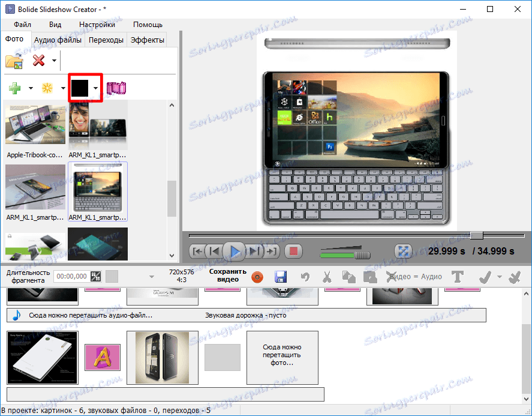
Task: Toggle the Видео = Аудио option
Action: pyautogui.click(x=414, y=276)
